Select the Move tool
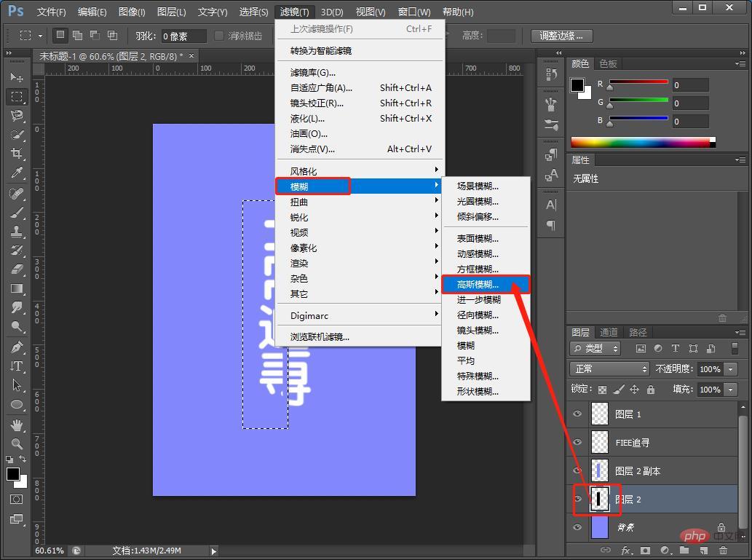This screenshot has width=752, height=560. tap(17, 77)
